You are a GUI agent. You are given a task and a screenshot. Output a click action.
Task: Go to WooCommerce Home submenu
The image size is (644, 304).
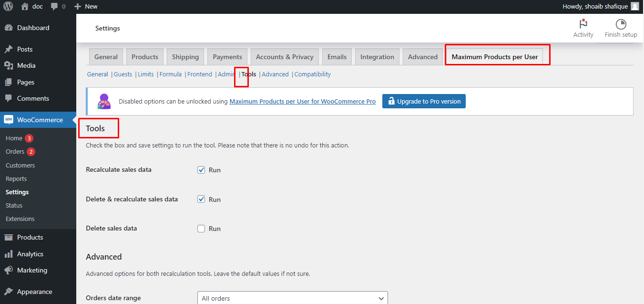14,138
